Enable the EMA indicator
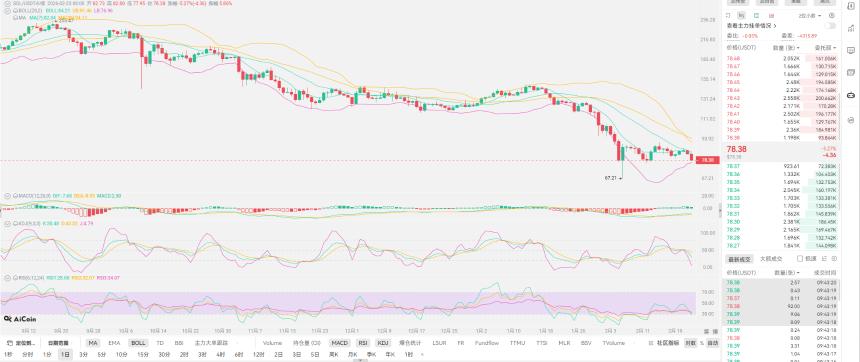The height and width of the screenshot is (362, 860). tap(114, 343)
